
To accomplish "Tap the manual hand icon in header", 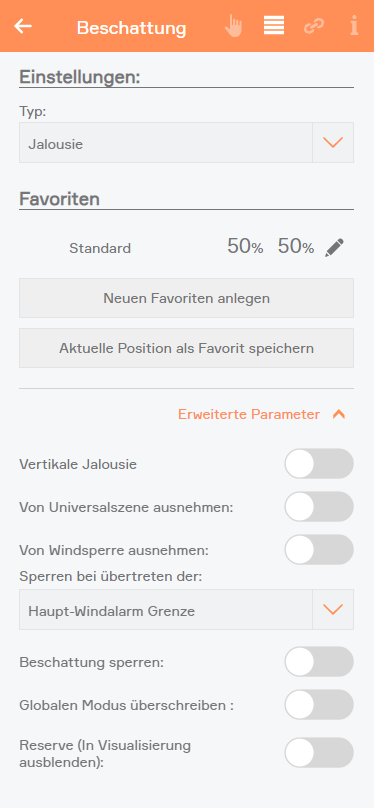I will point(234,26).
